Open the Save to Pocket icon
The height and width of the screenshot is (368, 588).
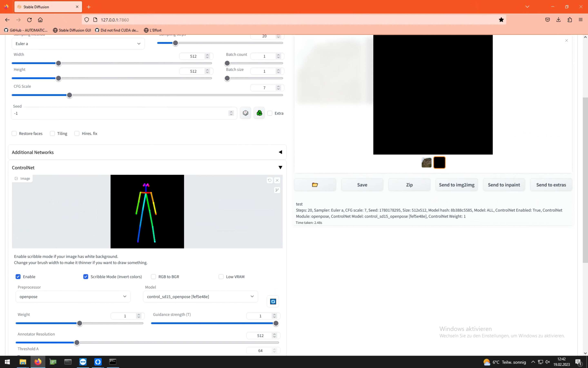coord(547,20)
